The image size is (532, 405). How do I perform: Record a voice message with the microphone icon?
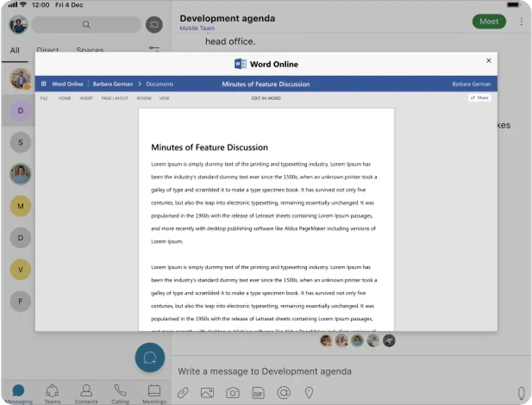[x=521, y=392]
